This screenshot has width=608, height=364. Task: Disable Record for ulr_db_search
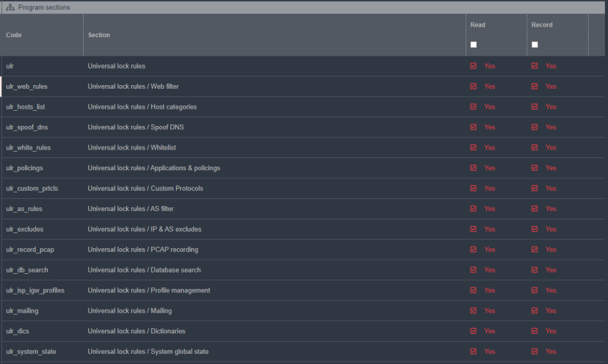tap(535, 270)
